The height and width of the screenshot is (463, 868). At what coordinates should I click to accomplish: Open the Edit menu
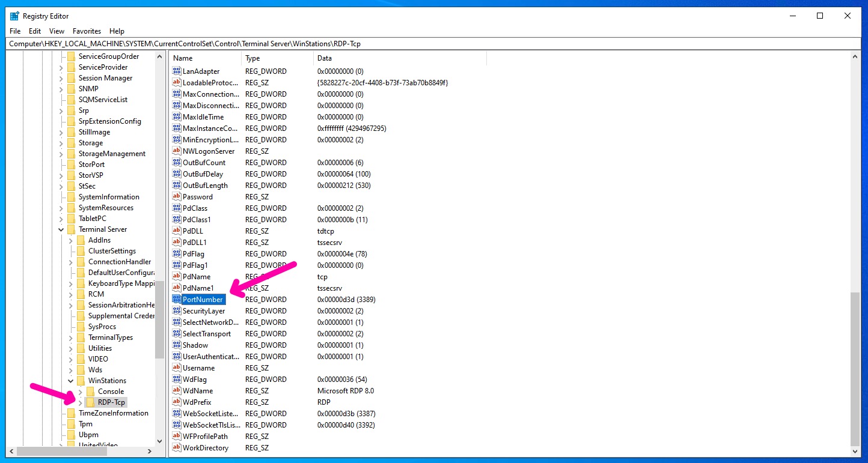35,31
